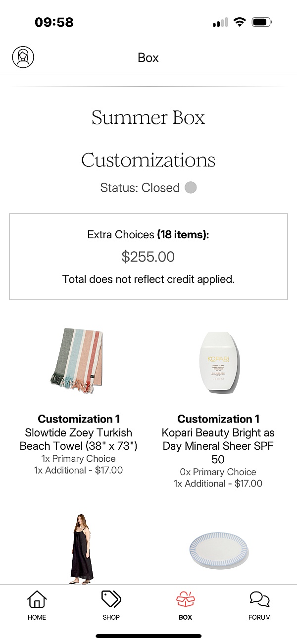Tap the Summer Box heading
Screen dimensions: 297x644
click(x=148, y=118)
